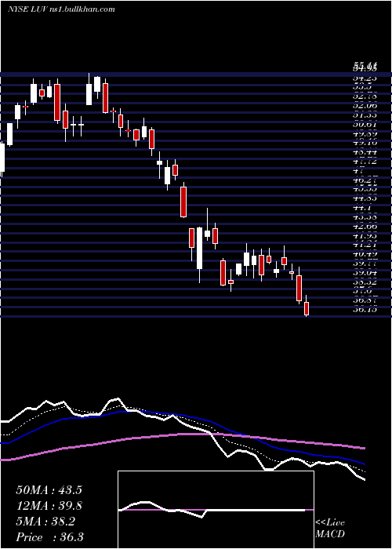Image resolution: width=392 pixels, height=549 pixels.
Task: Click the Price : 36.3 readout
Action: pos(49,537)
